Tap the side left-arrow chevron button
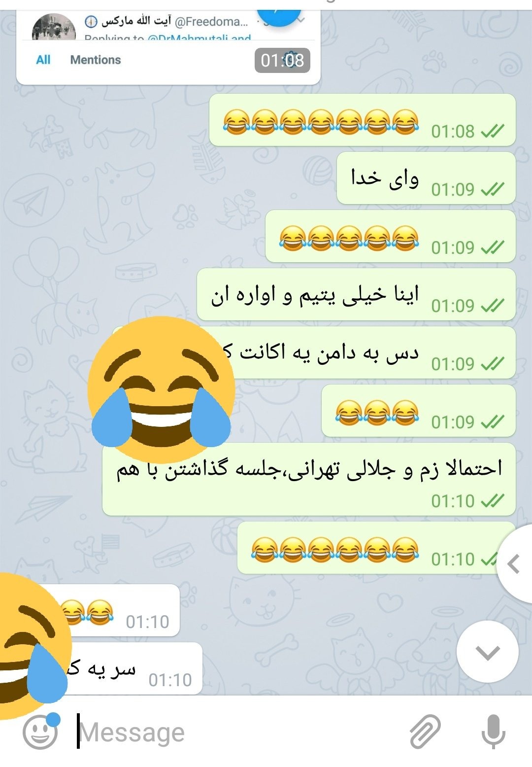The width and height of the screenshot is (532, 767). [x=514, y=564]
